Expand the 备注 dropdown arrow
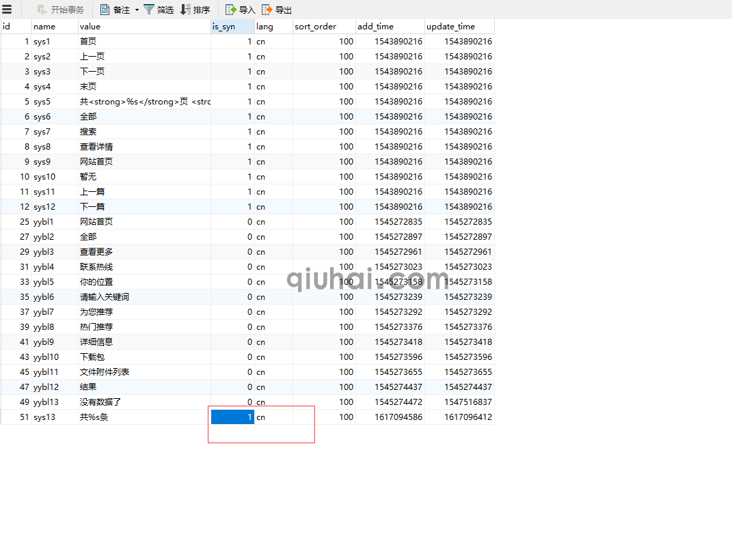This screenshot has width=732, height=560. 137,10
